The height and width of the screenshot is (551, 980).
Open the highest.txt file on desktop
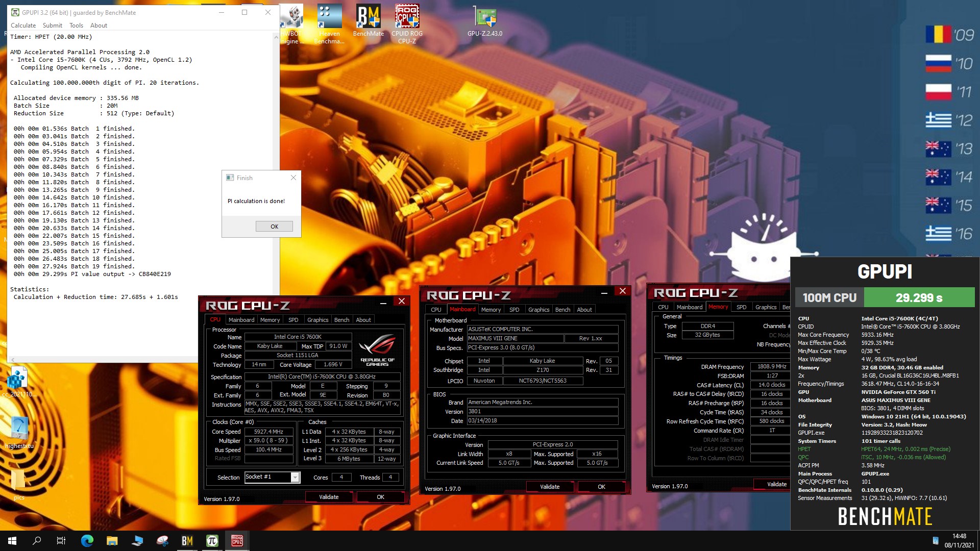[19, 433]
